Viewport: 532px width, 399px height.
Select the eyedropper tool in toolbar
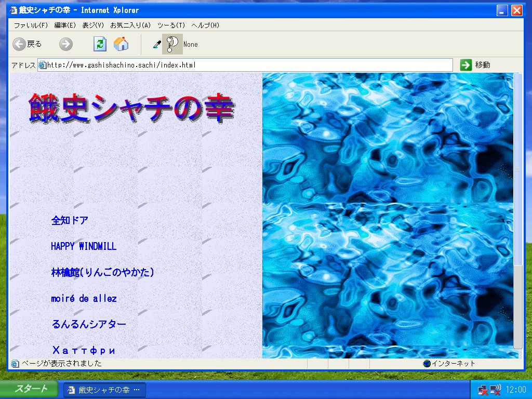click(157, 44)
